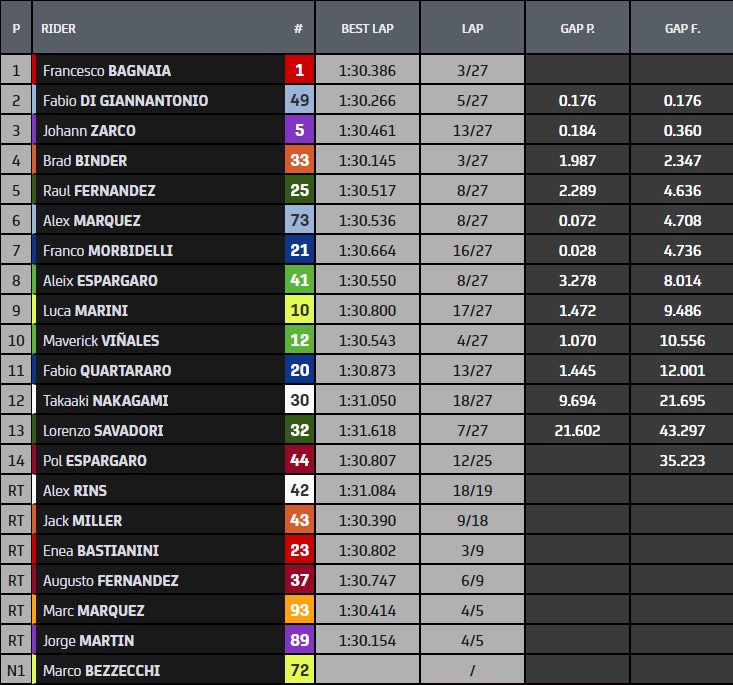Click the purple number 89 badge
This screenshot has height=685, width=733.
pyautogui.click(x=299, y=640)
